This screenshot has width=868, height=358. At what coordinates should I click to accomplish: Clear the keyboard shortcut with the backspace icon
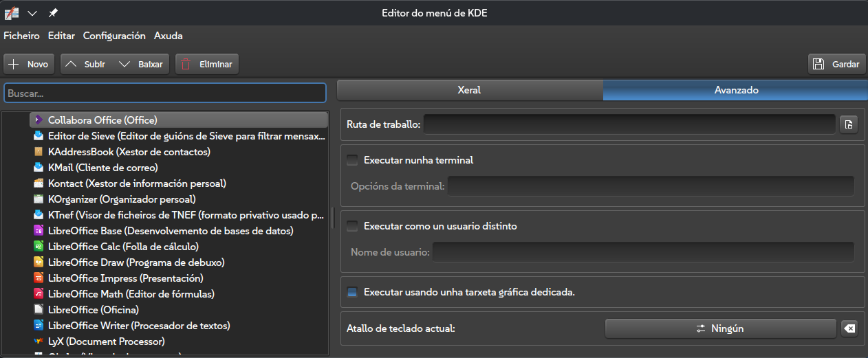pyautogui.click(x=849, y=329)
